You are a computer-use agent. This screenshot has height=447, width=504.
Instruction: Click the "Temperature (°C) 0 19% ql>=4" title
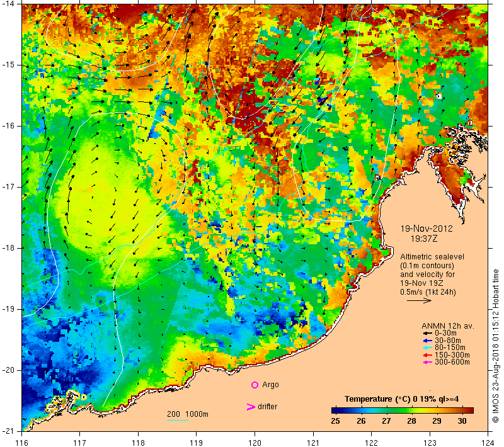(x=402, y=399)
